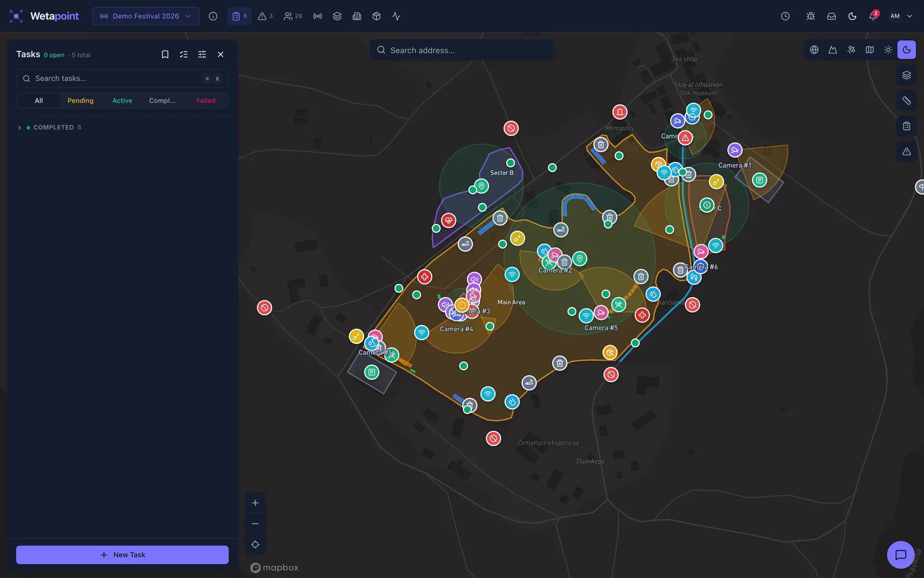Open the alerts triangle icon showing 3
This screenshot has width=924, height=578.
[x=265, y=16]
